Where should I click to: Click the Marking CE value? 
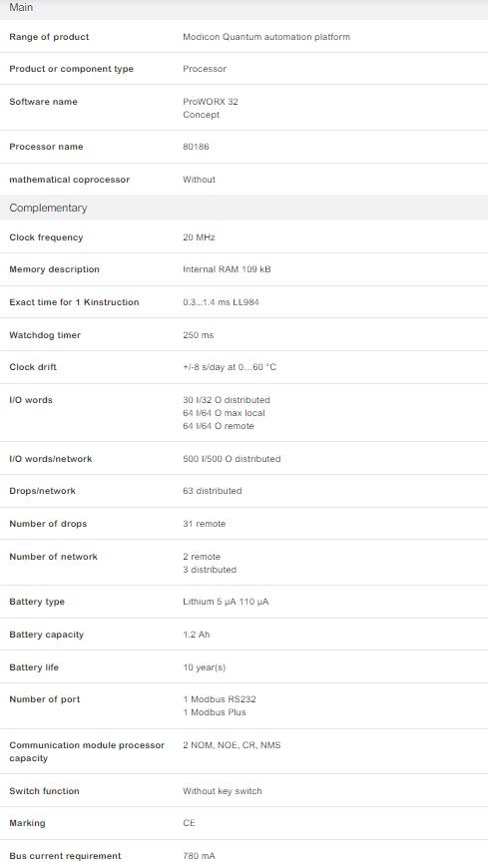[189, 823]
